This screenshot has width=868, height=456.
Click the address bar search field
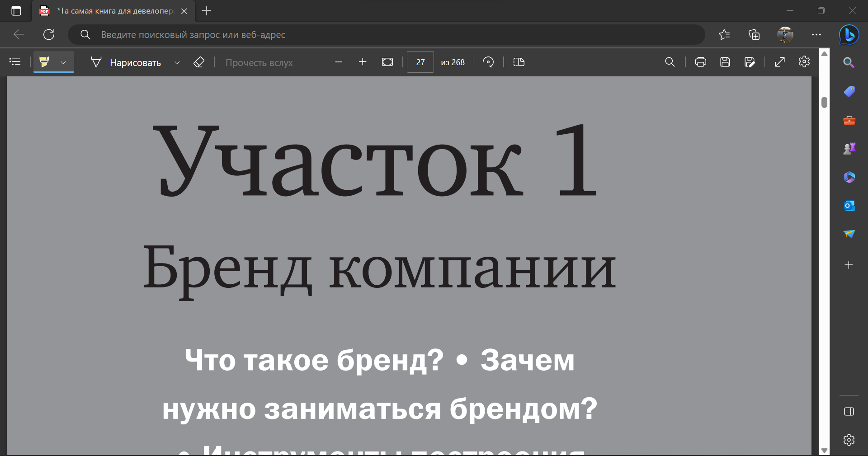click(x=387, y=35)
